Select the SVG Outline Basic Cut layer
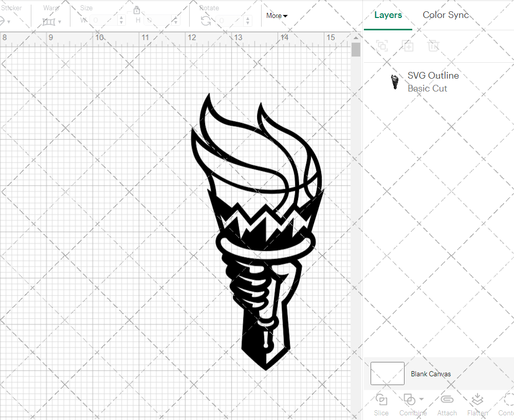 pos(433,81)
